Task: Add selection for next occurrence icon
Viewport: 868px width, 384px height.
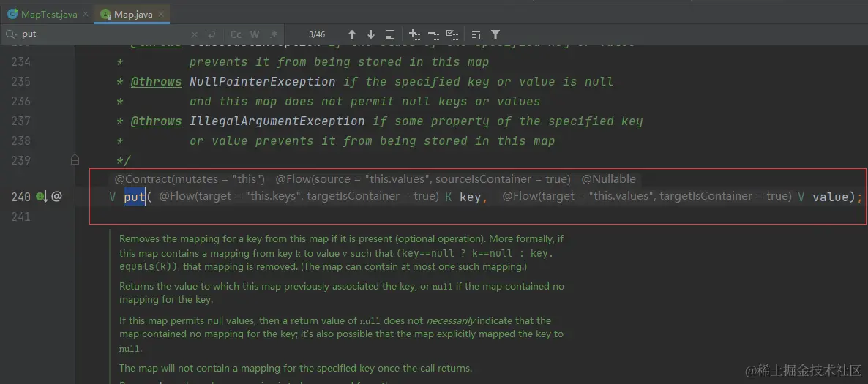Action: click(415, 35)
